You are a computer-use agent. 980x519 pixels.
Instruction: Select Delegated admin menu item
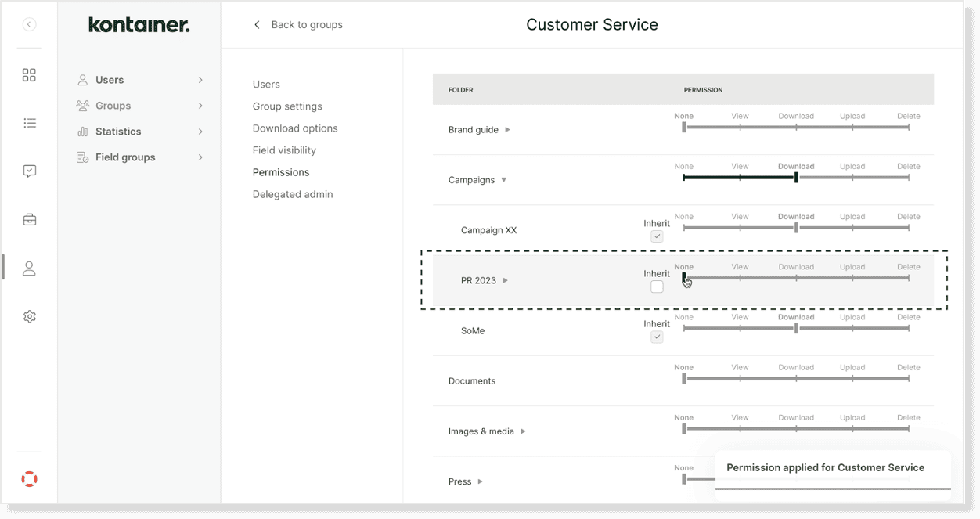(293, 194)
